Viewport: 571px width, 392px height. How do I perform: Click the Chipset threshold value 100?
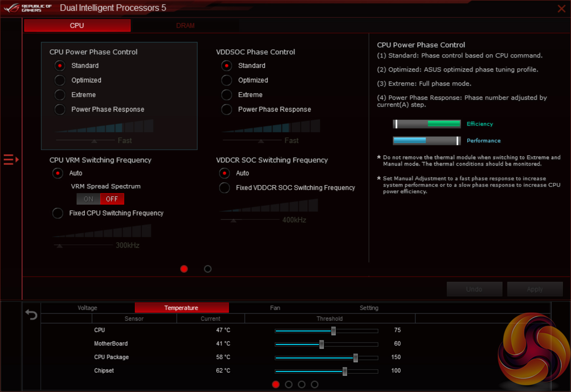click(x=396, y=370)
